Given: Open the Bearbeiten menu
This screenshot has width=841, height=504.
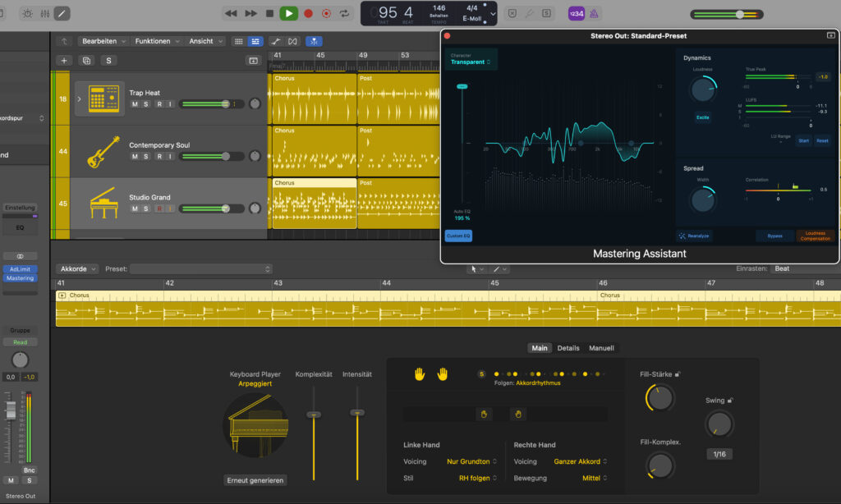Looking at the screenshot, I should 103,41.
